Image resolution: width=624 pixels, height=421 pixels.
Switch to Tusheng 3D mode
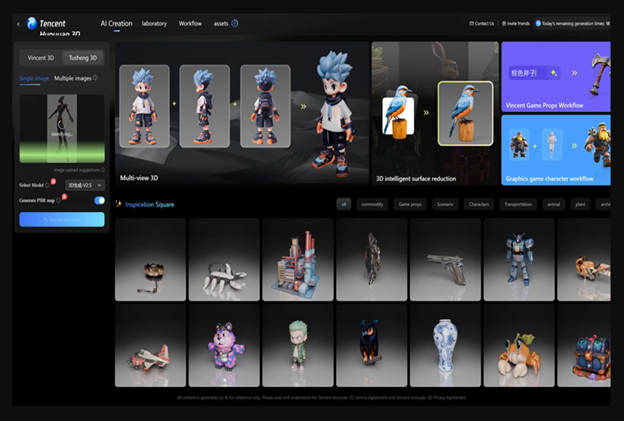click(x=84, y=58)
